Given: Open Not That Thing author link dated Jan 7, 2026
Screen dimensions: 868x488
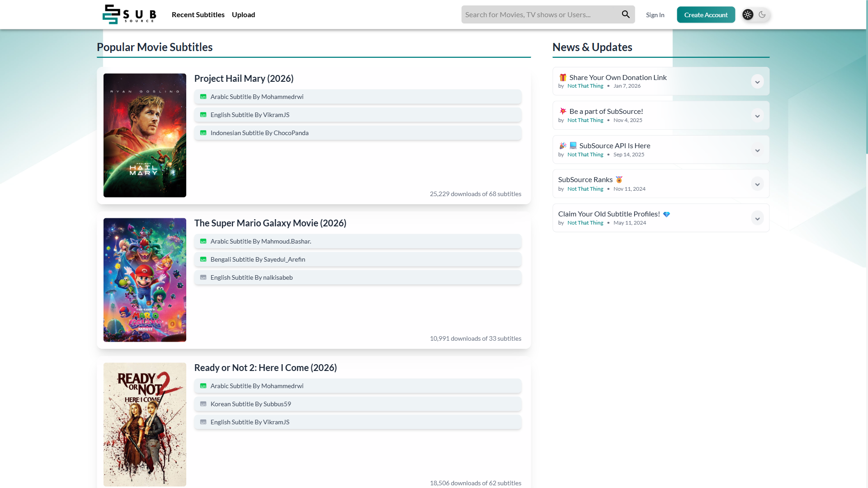Looking at the screenshot, I should pyautogui.click(x=585, y=86).
